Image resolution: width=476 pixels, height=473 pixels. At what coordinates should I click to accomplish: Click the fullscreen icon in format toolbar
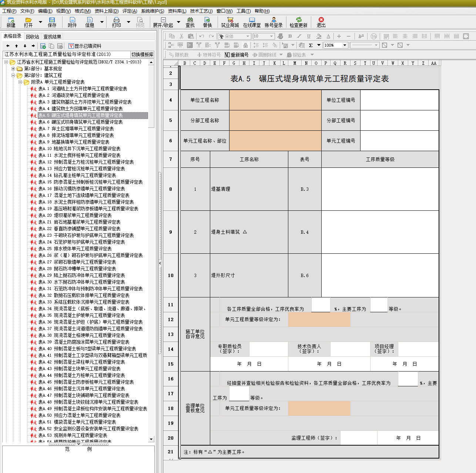466,36
